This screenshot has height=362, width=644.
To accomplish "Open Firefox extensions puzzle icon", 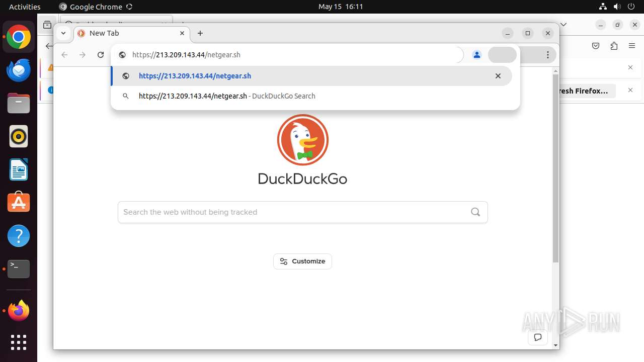I will point(614,46).
